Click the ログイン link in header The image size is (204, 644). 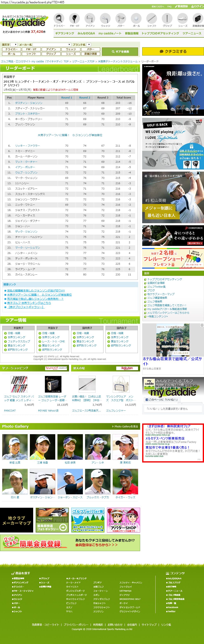point(198,6)
